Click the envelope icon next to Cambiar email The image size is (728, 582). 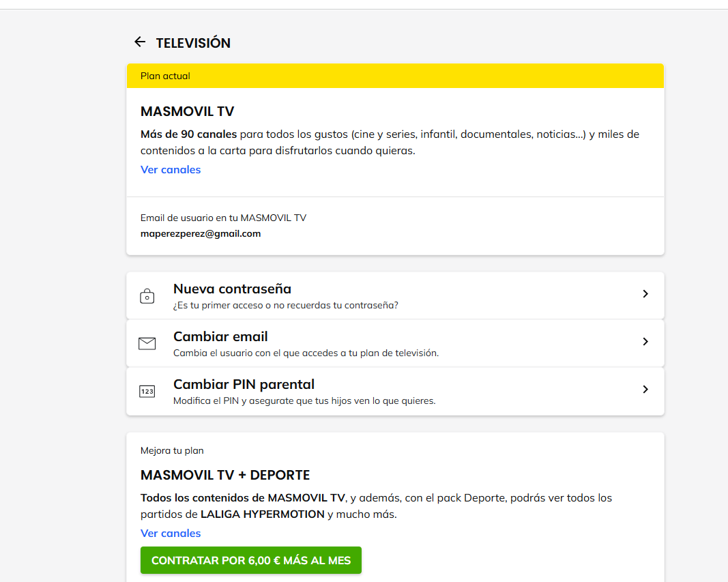point(147,343)
